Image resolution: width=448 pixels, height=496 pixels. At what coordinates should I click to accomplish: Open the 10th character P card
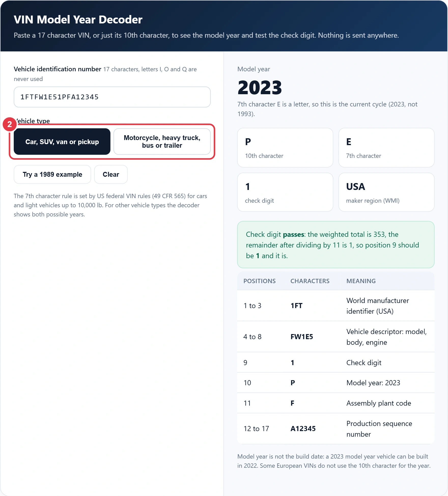pyautogui.click(x=285, y=148)
